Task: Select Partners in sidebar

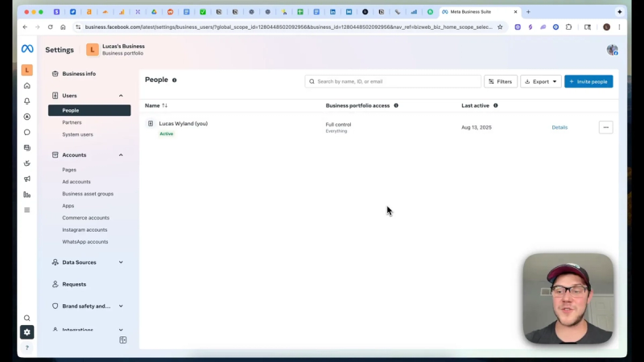Action: [72, 122]
